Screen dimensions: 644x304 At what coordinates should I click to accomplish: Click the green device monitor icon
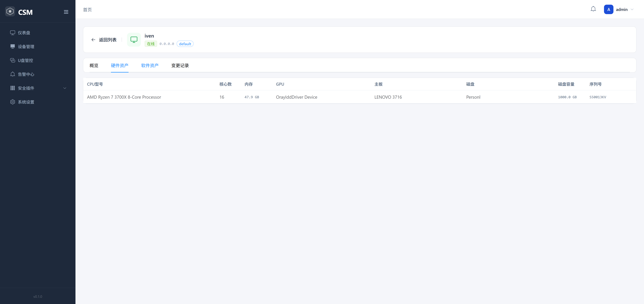tap(134, 40)
